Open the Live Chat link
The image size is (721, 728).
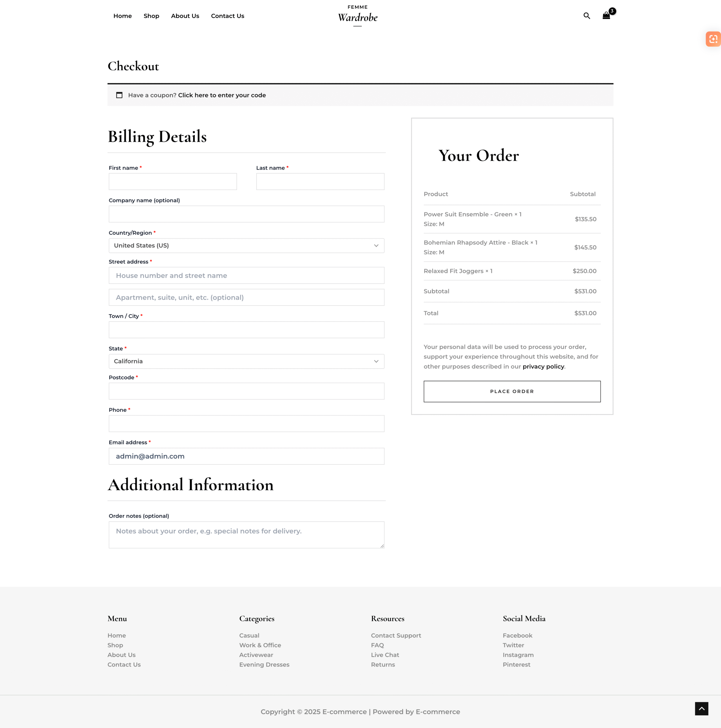385,655
